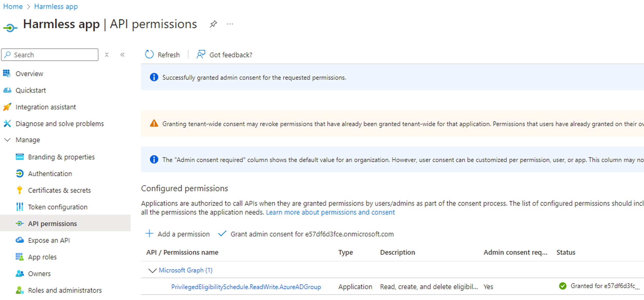Screen dimensions: 644x300
Task: Click the Type column header
Action: 345,252
